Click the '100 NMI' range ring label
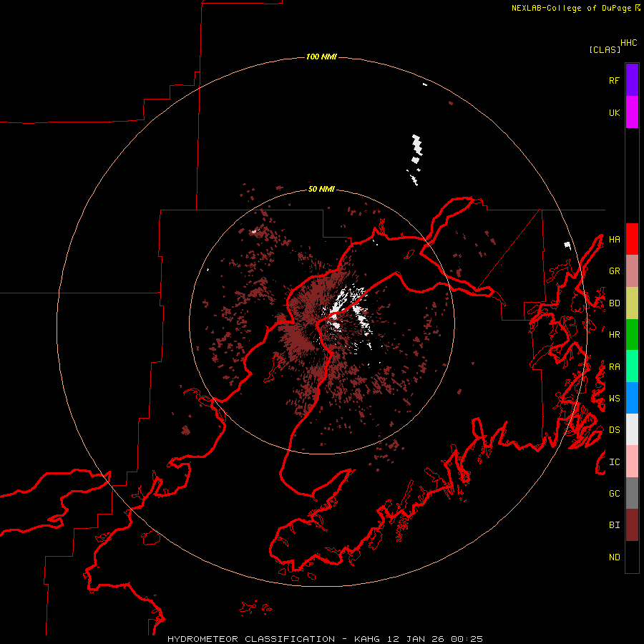Screen dimensions: 644x644 (321, 57)
